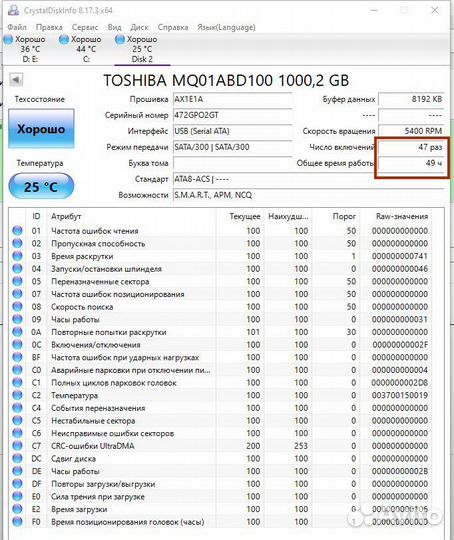Select row Переназначенные сектора

click(x=220, y=281)
